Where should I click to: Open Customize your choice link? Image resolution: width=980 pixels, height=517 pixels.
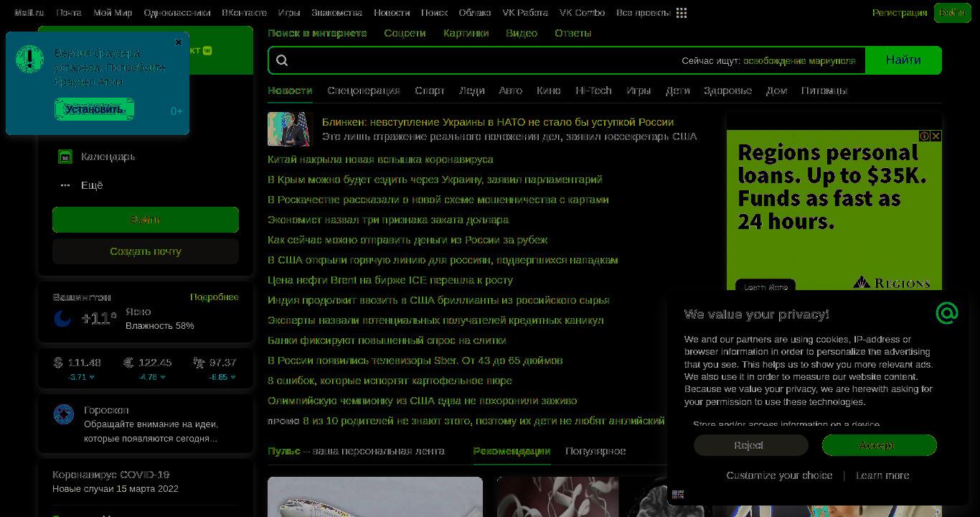[779, 475]
